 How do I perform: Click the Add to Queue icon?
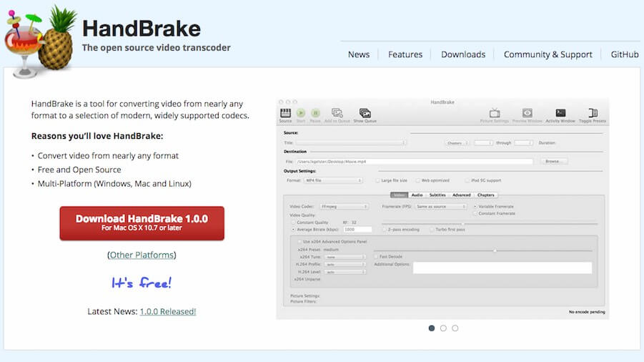point(337,113)
